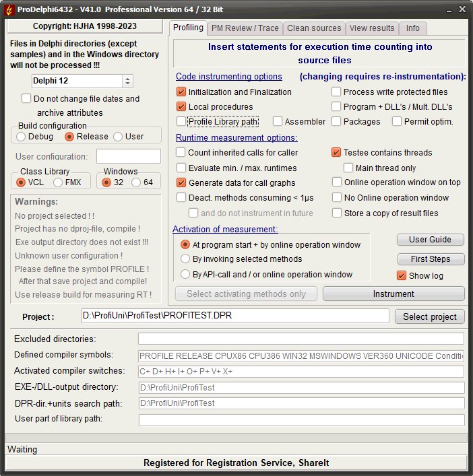Open the Delphi 12 version selector arrows
The height and width of the screenshot is (476, 473).
(x=128, y=81)
